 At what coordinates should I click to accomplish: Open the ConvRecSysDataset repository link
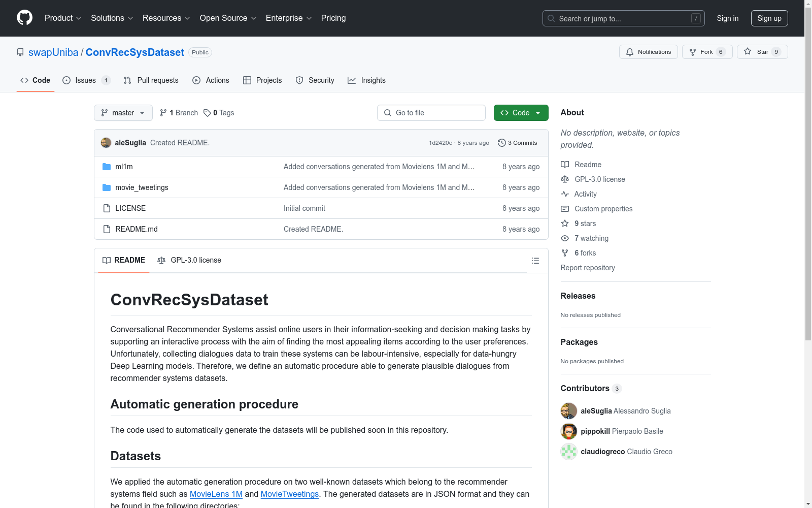(x=135, y=52)
